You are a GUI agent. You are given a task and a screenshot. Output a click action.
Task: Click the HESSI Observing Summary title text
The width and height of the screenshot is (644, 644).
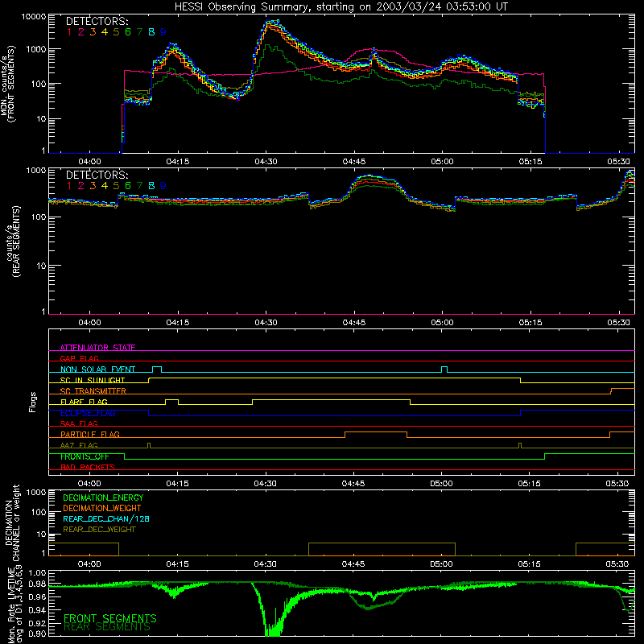[341, 7]
